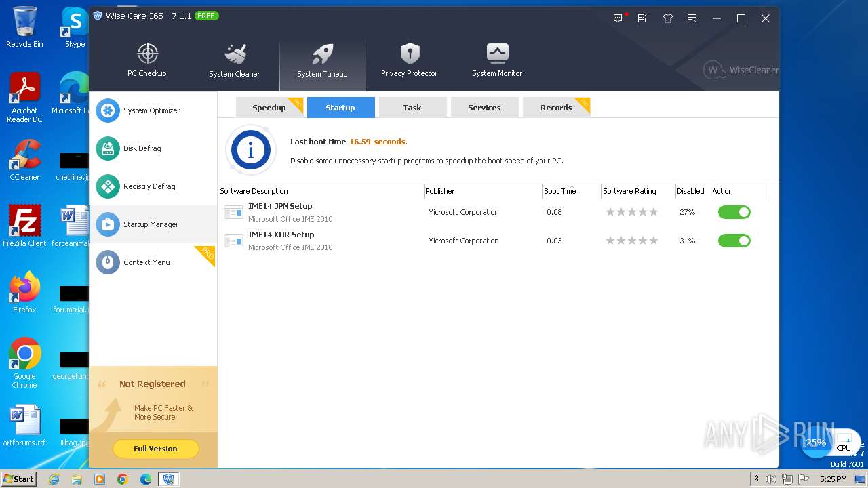
Task: Disable IME14 KOR Setup startup toggle
Action: point(734,241)
